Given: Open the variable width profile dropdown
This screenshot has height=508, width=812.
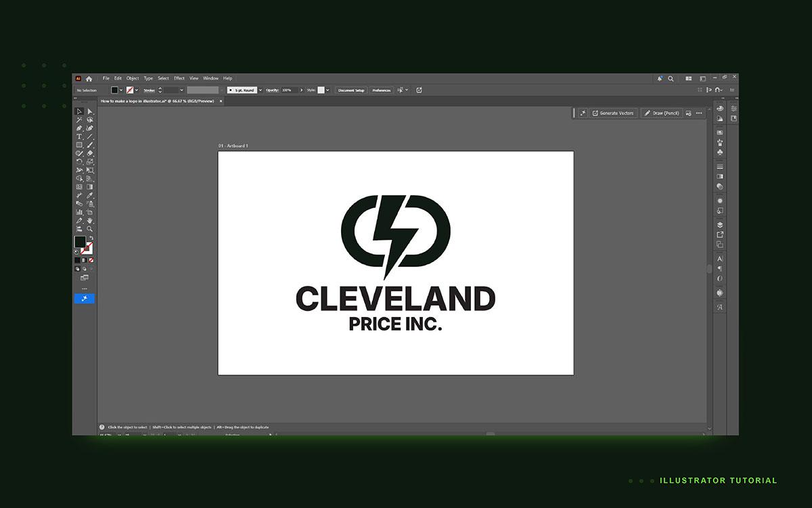Looking at the screenshot, I should click(x=222, y=90).
